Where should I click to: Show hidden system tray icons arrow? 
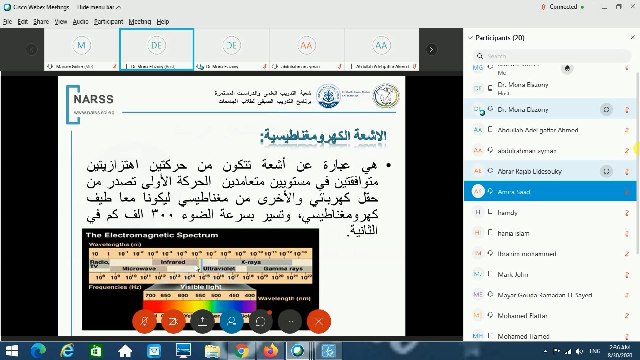click(546, 351)
